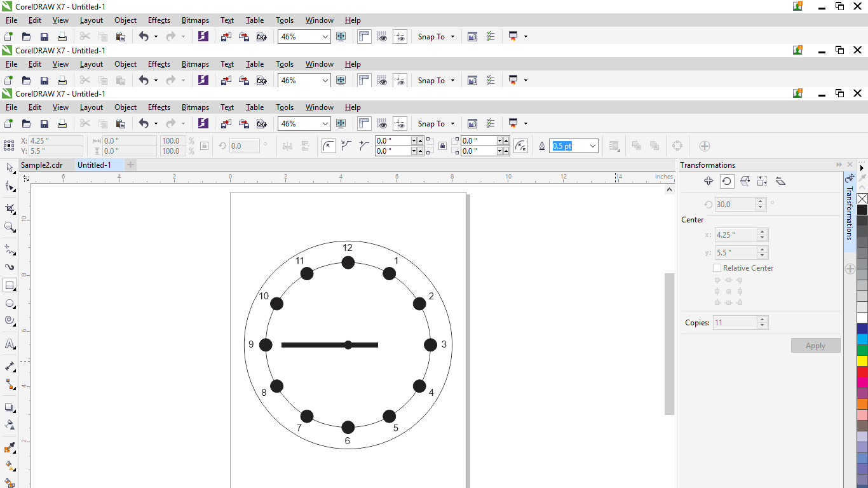
Task: Switch to Position mode in Transformations docker
Action: pos(709,181)
